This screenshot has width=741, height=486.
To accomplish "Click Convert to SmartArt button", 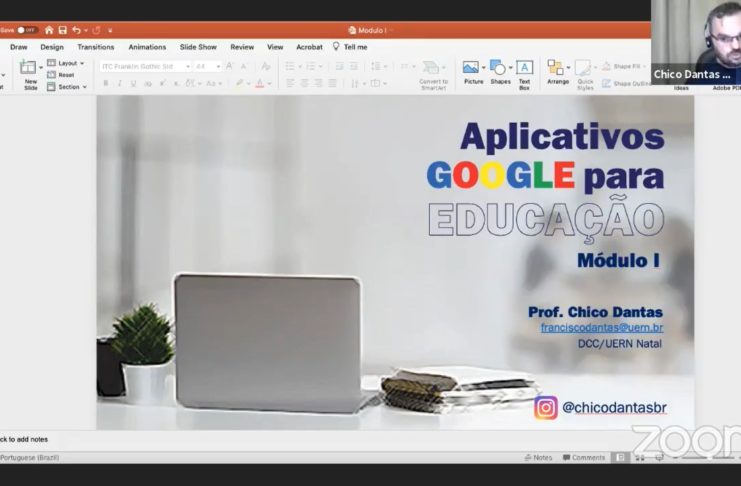I will [x=433, y=75].
